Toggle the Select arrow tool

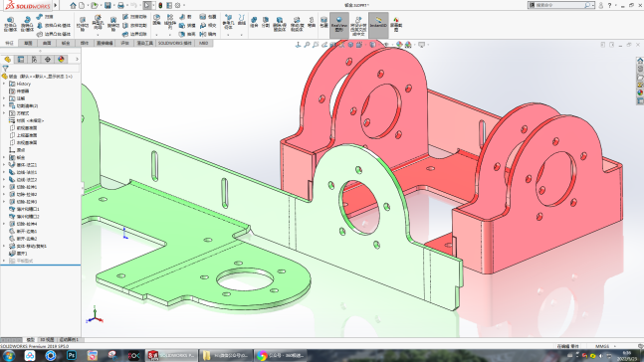(147, 5)
